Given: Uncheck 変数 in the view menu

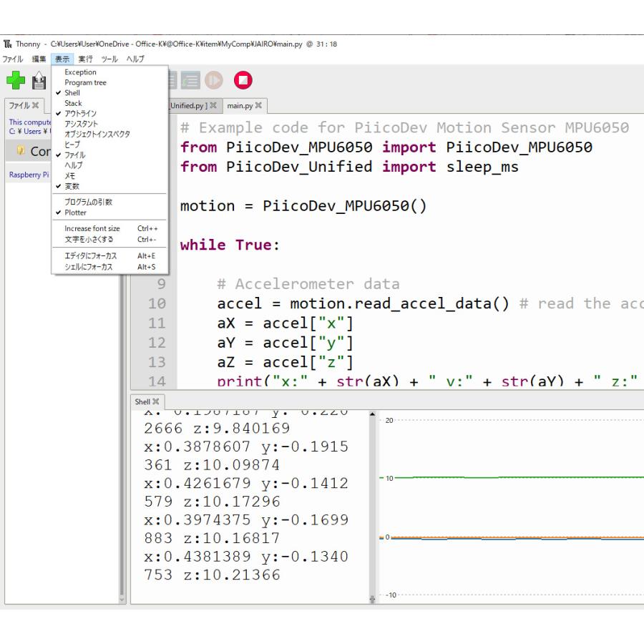Looking at the screenshot, I should 72,186.
